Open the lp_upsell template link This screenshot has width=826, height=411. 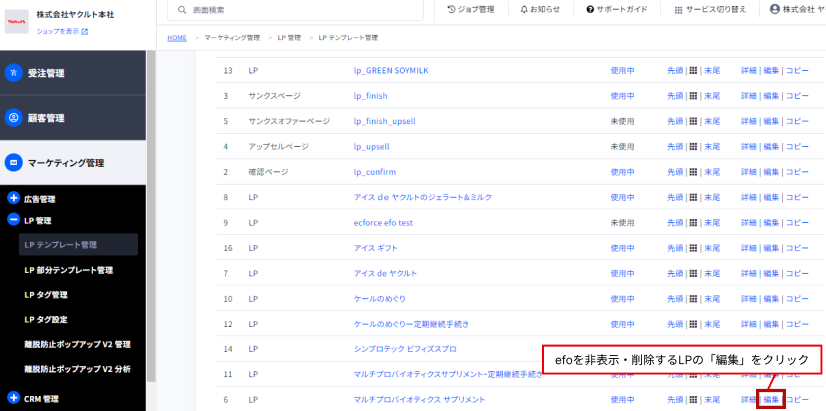371,146
